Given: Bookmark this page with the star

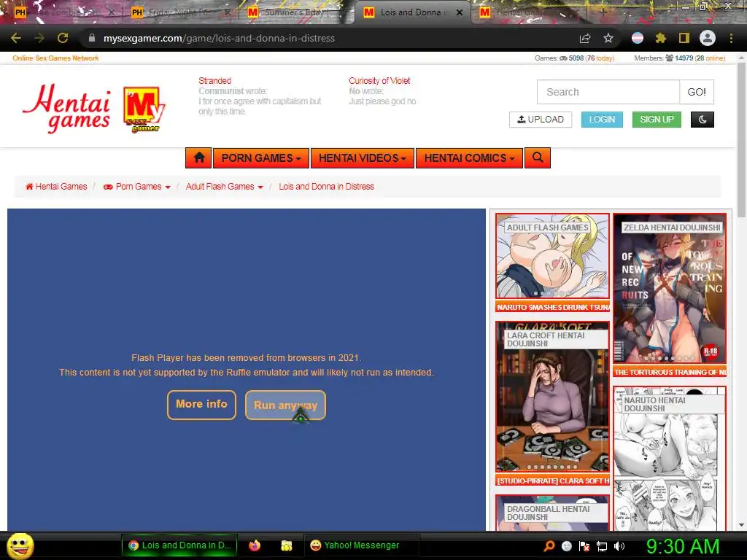Looking at the screenshot, I should (x=608, y=38).
